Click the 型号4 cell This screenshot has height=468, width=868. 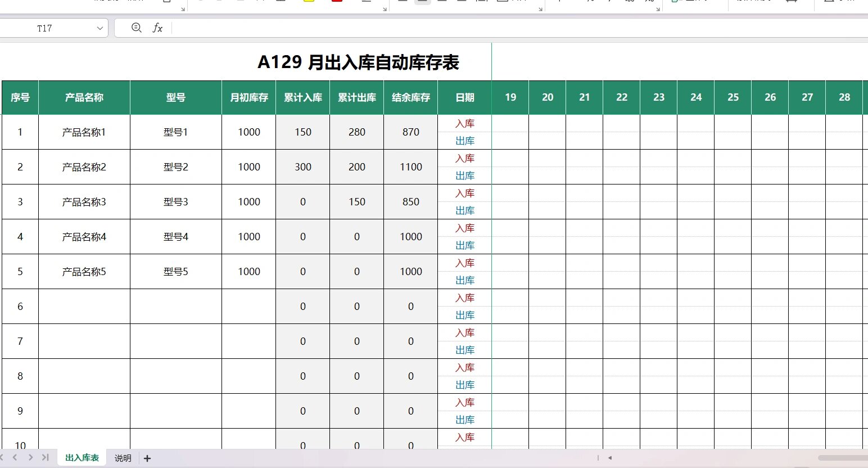coord(176,237)
